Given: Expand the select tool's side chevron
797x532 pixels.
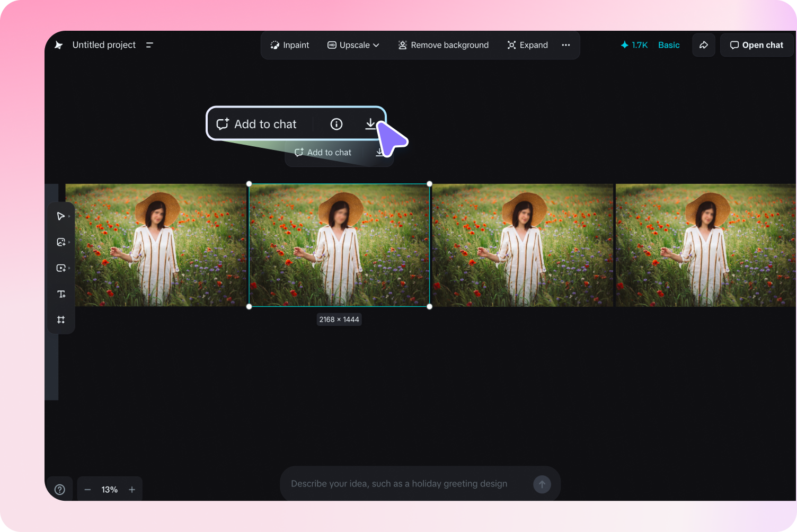Looking at the screenshot, I should pyautogui.click(x=68, y=216).
